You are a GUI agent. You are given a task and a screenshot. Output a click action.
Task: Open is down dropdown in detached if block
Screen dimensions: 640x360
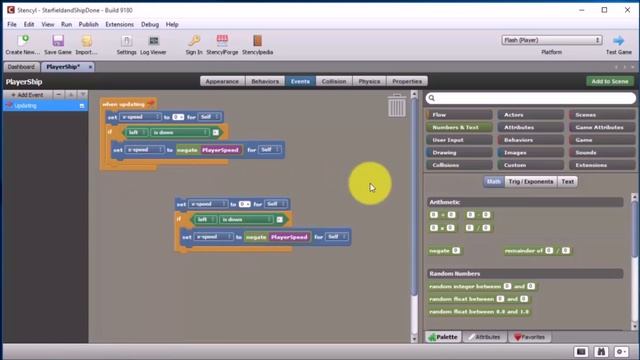(x=247, y=220)
